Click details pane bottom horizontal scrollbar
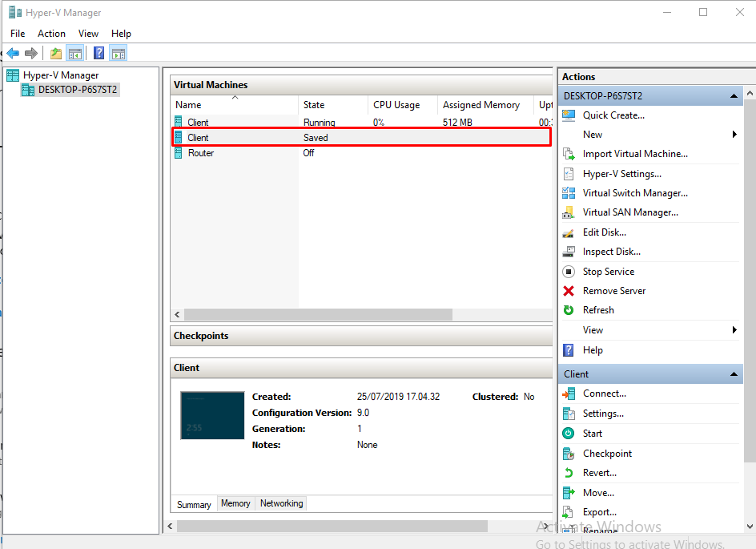The height and width of the screenshot is (549, 756). click(x=332, y=526)
